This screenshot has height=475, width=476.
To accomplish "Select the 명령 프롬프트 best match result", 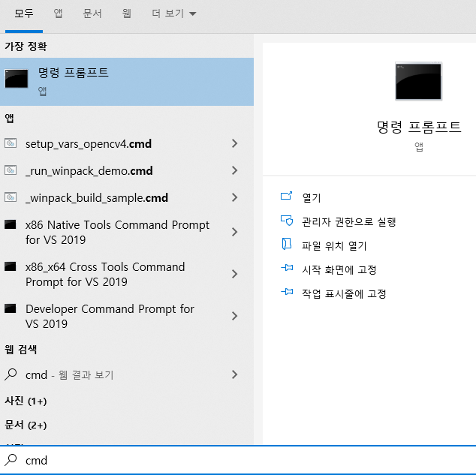I will [x=127, y=82].
